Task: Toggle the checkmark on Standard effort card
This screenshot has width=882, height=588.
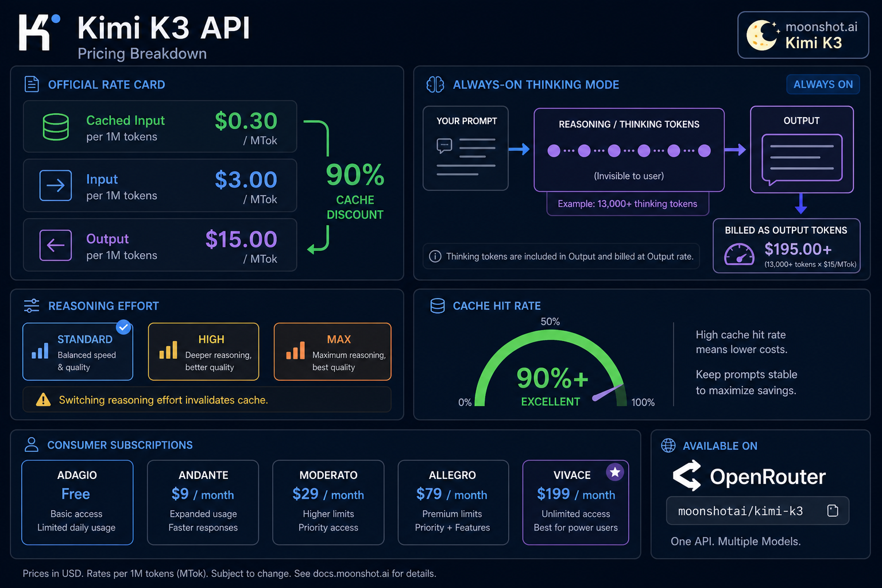Action: [x=123, y=327]
